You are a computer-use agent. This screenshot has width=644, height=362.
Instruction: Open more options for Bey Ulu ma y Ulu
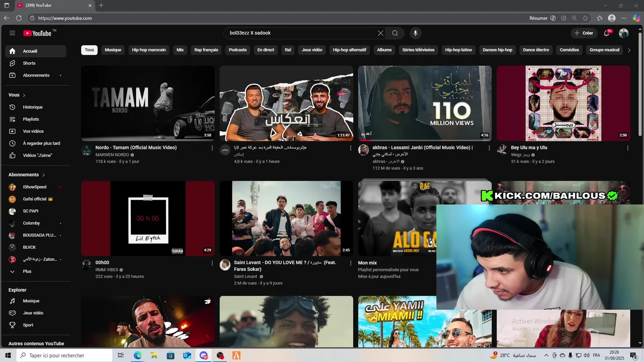[627, 148]
